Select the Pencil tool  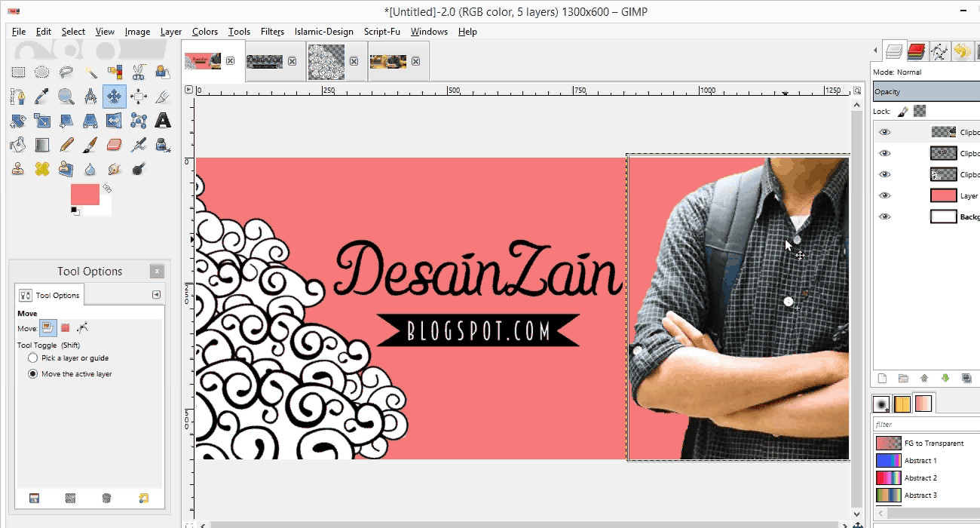coord(66,145)
